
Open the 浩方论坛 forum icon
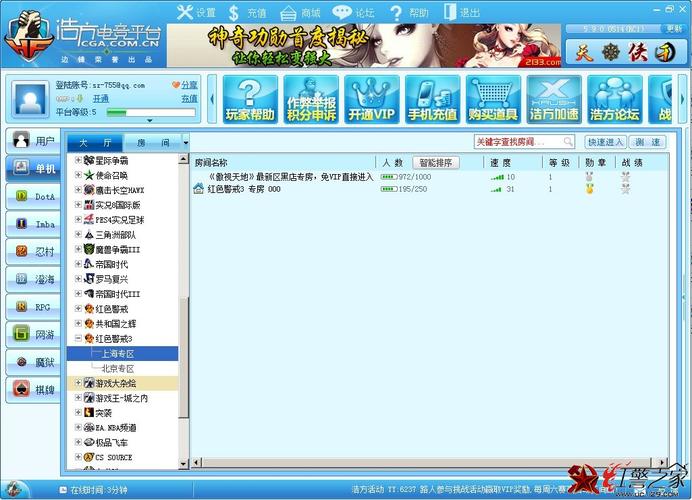tap(615, 100)
